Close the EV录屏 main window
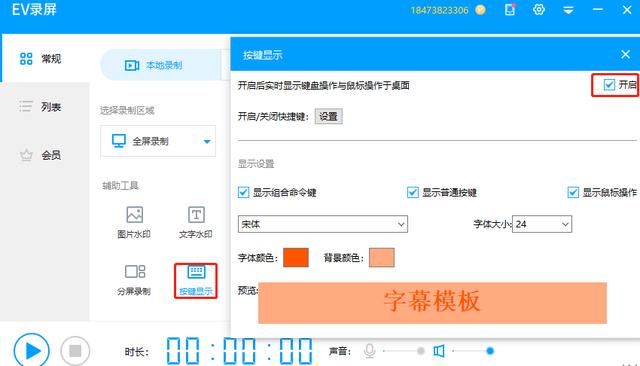Viewport: 640px width, 366px height. (627, 10)
